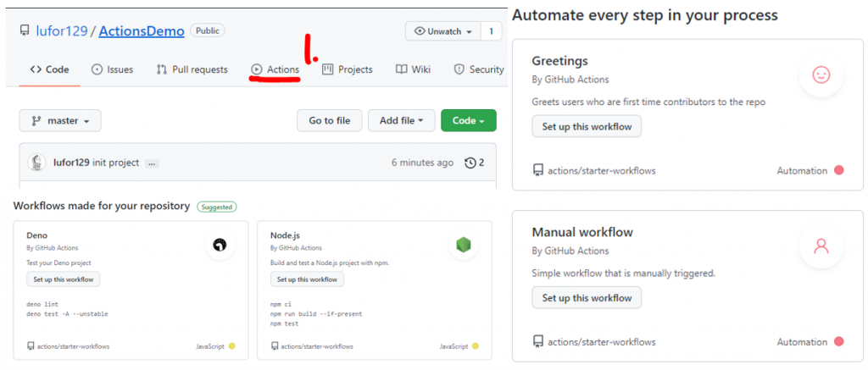868x370 pixels.
Task: Select the Greetings card title
Action: pyautogui.click(x=559, y=61)
